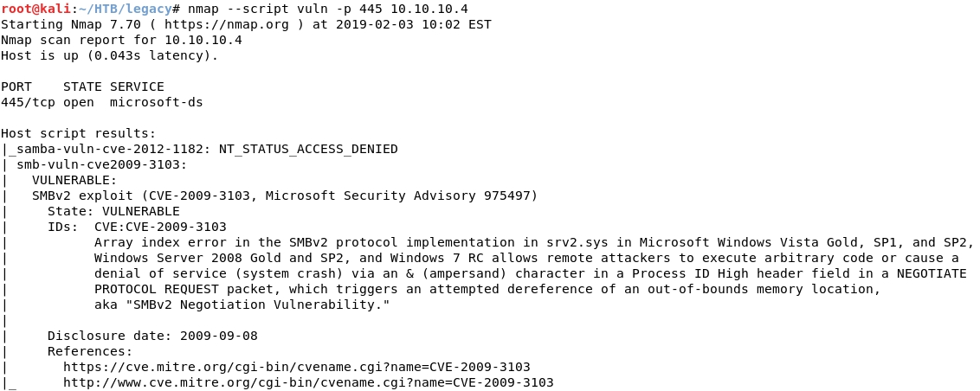Click the SERVICE column header
Image resolution: width=980 pixels, height=391 pixels.
point(137,87)
